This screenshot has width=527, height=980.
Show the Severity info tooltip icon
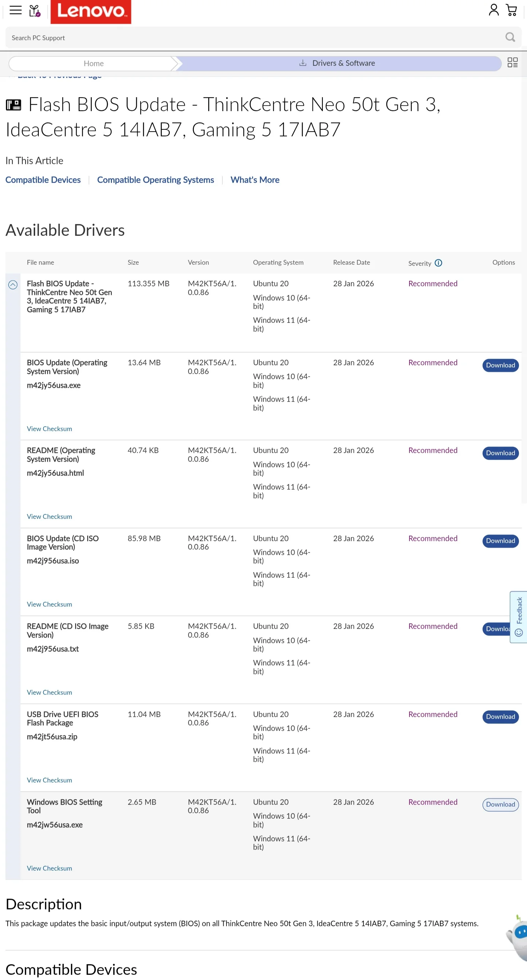(x=438, y=263)
